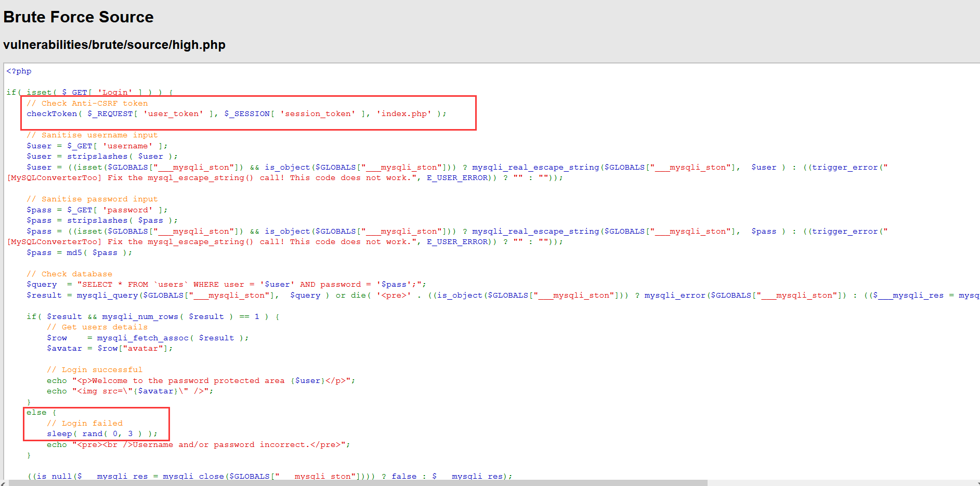Screen dimensions: 980x486
Task: Click the line $user = stripslashes( $user )
Action: pos(102,157)
